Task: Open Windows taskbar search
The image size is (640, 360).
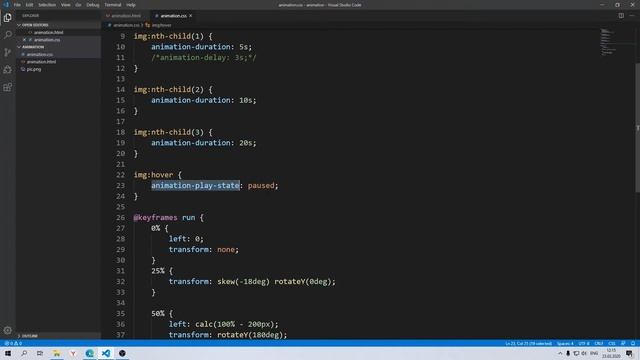Action: (24, 353)
